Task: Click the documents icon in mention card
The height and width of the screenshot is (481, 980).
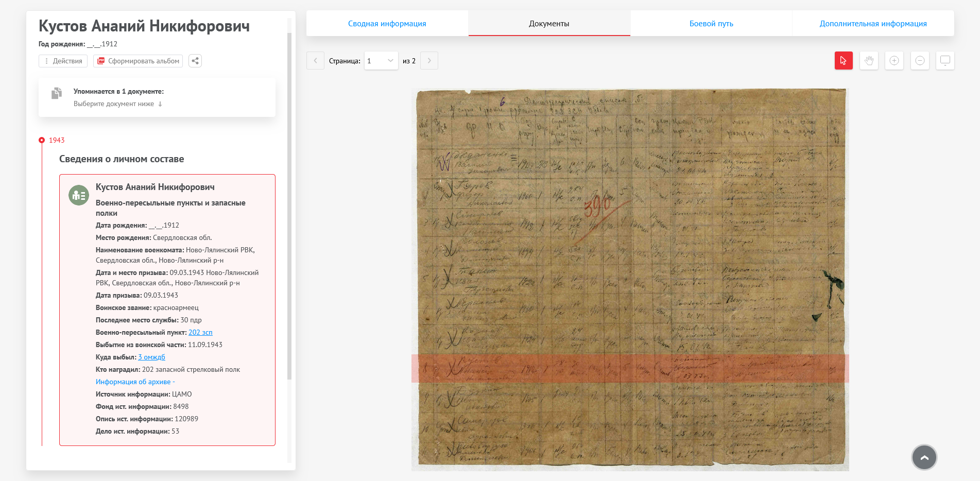Action: pyautogui.click(x=57, y=93)
